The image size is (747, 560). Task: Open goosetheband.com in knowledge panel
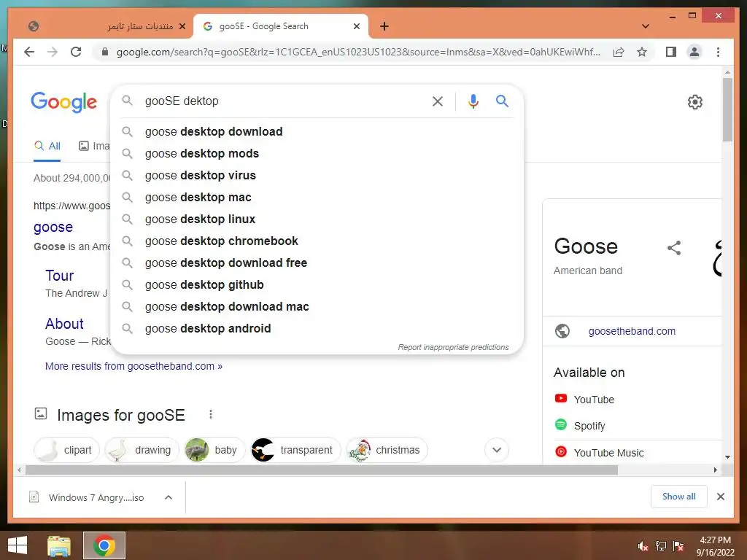click(x=632, y=331)
